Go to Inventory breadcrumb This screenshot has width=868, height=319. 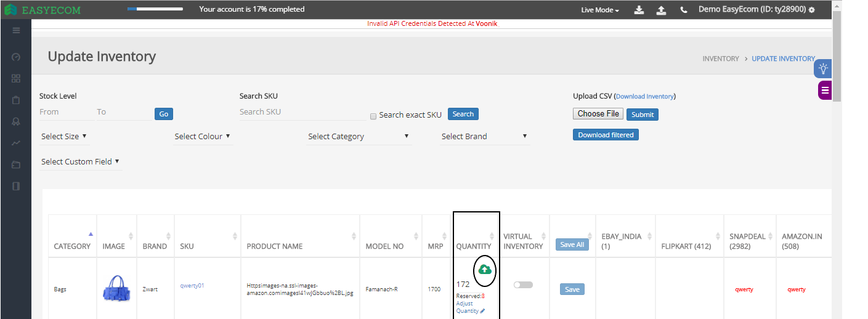pos(720,59)
